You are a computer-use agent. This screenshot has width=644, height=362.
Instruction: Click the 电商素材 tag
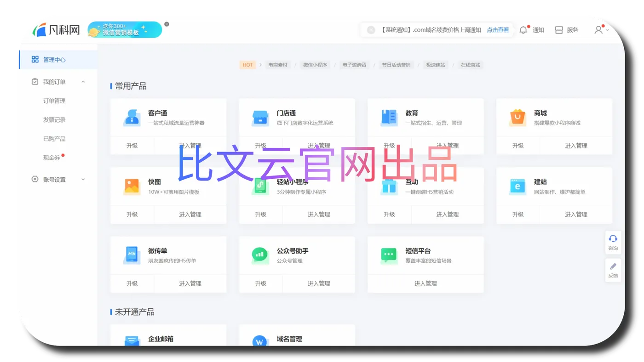coord(278,65)
